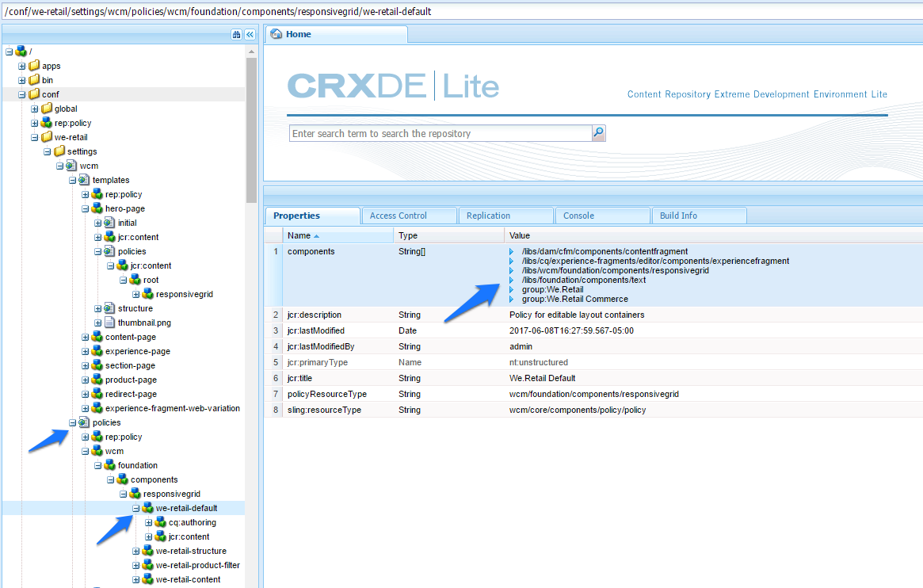Click the cq:authoring node icon
The height and width of the screenshot is (588, 923).
pyautogui.click(x=161, y=522)
